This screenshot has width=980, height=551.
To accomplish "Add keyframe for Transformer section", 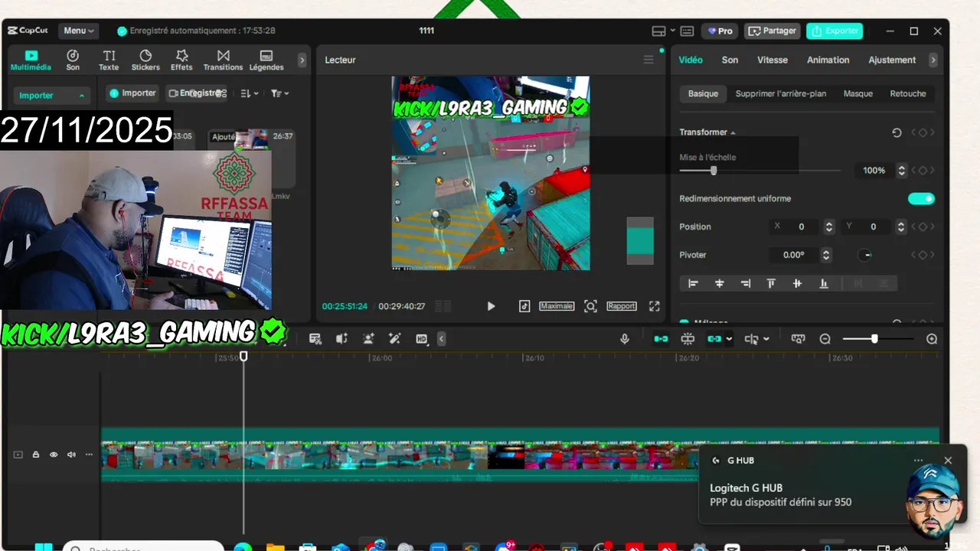I will (x=923, y=132).
